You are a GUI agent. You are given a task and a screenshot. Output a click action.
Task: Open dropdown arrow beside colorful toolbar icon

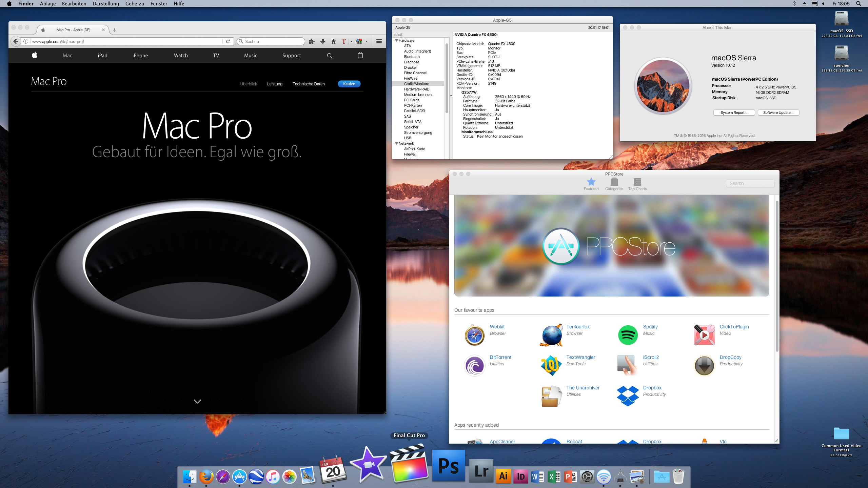coord(367,41)
